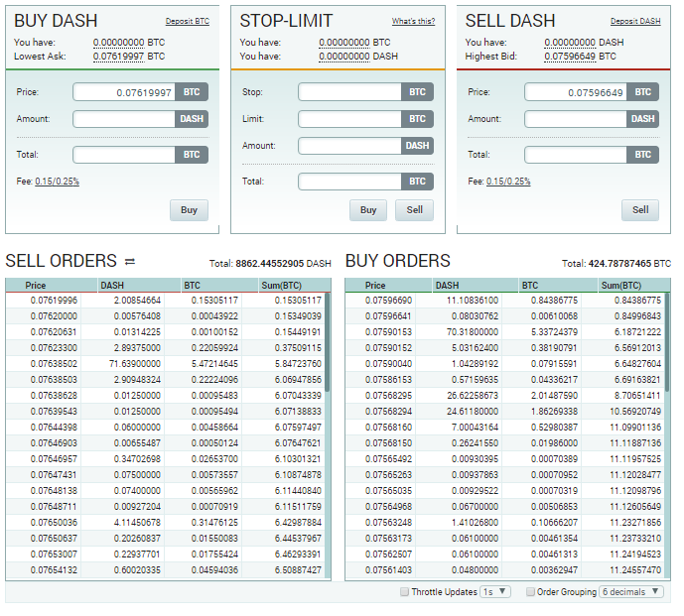Select sell order at price 0.07650036
Viewport: 684px width, 616px height.
tap(166, 523)
